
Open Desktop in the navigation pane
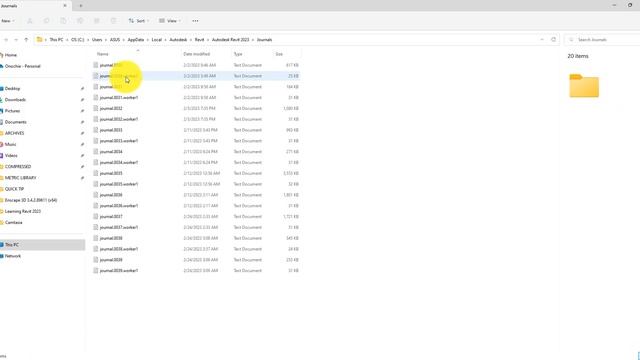point(12,89)
